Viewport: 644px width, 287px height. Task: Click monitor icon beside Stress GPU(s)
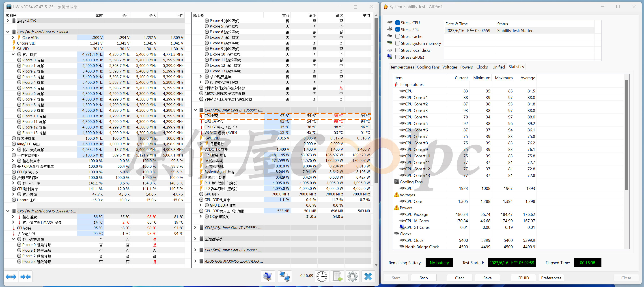(x=390, y=57)
